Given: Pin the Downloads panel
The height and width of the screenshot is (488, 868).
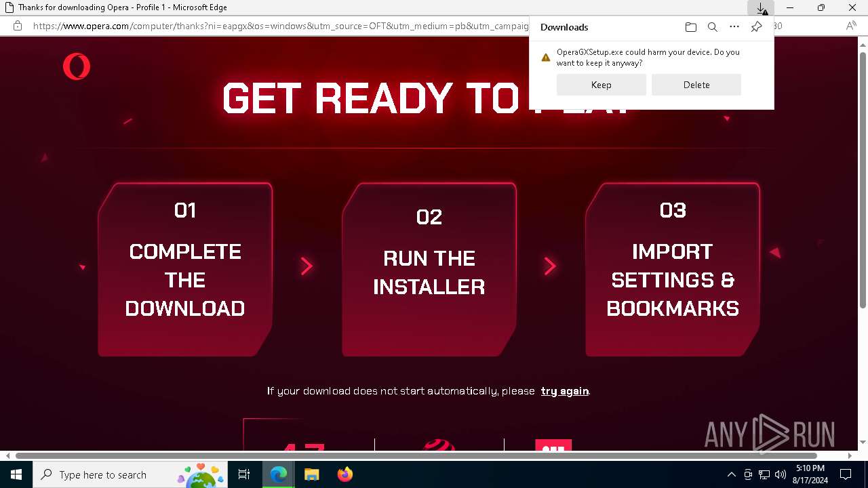Looking at the screenshot, I should (x=756, y=27).
